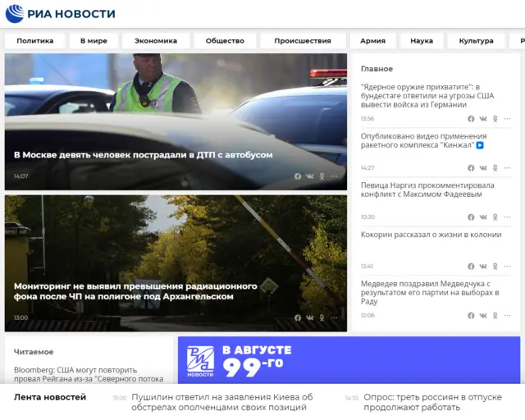Share the Медведев story on Odnoklassniki
This screenshot has width=525, height=420.
point(495,316)
